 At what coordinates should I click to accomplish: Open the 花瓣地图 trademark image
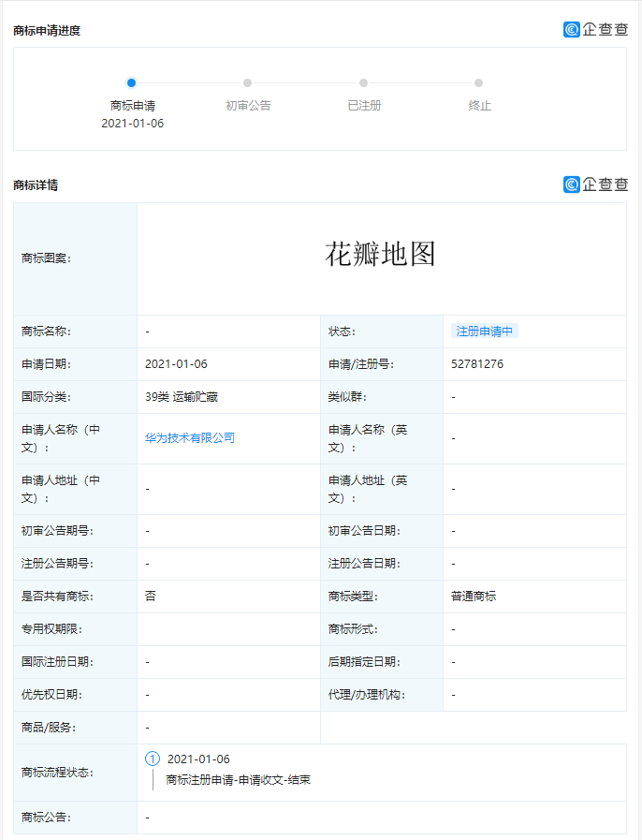381,254
